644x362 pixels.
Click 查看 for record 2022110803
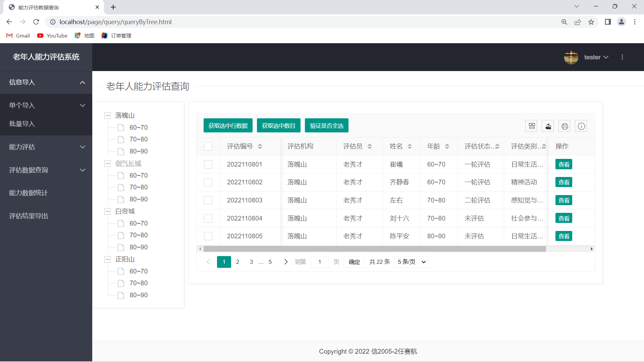(563, 200)
